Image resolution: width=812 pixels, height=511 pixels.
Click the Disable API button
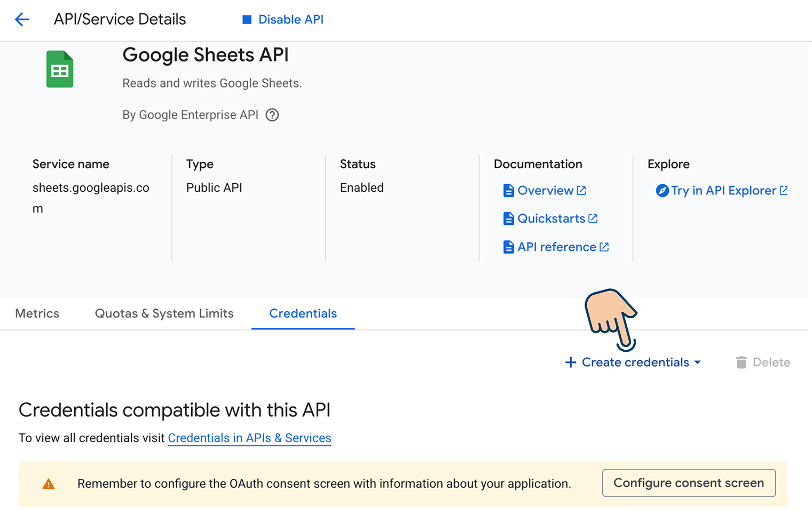283,20
